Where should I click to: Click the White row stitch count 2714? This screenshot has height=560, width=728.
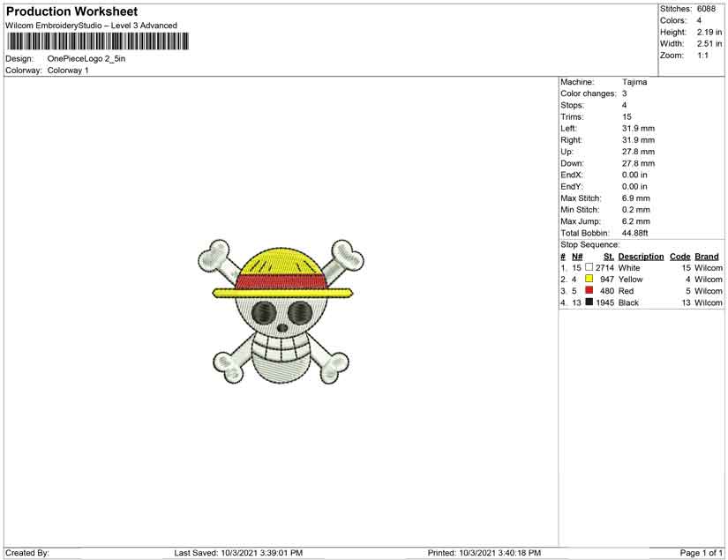coord(604,268)
